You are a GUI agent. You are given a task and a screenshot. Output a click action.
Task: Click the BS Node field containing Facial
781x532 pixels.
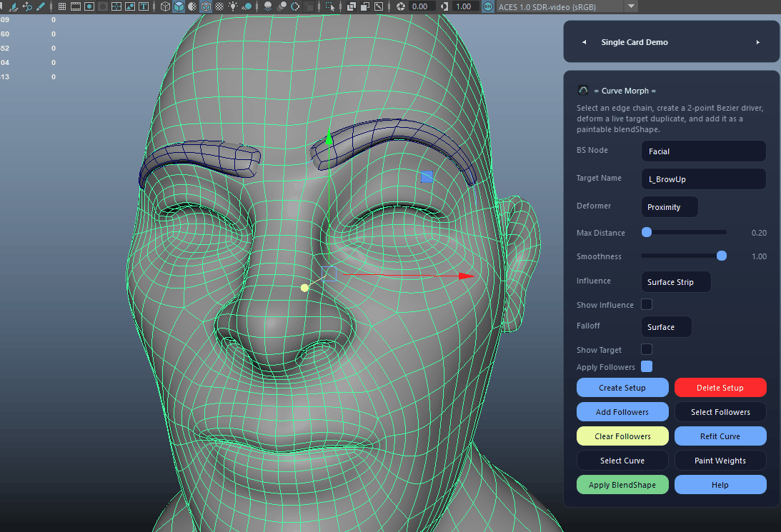pos(703,151)
